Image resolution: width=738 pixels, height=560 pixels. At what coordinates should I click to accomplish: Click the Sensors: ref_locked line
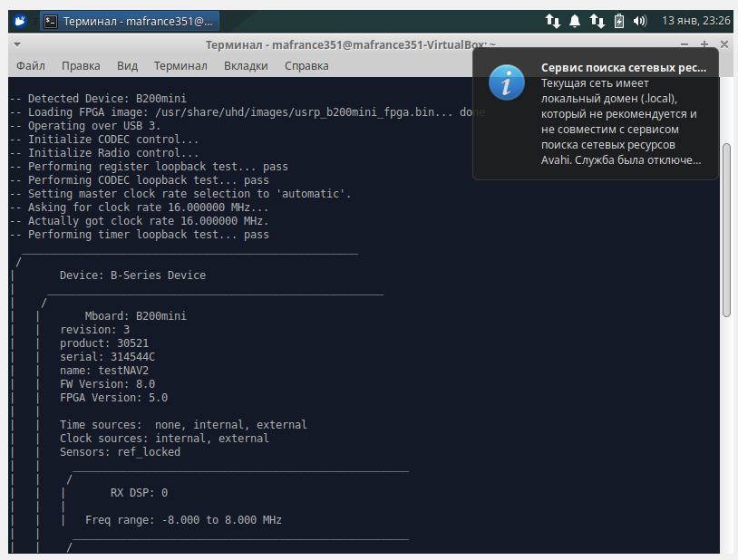(x=120, y=452)
